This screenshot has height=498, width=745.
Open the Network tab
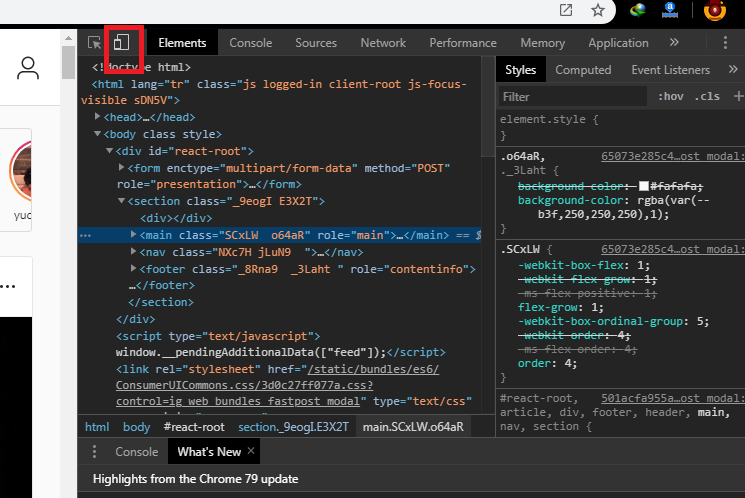pyautogui.click(x=383, y=43)
